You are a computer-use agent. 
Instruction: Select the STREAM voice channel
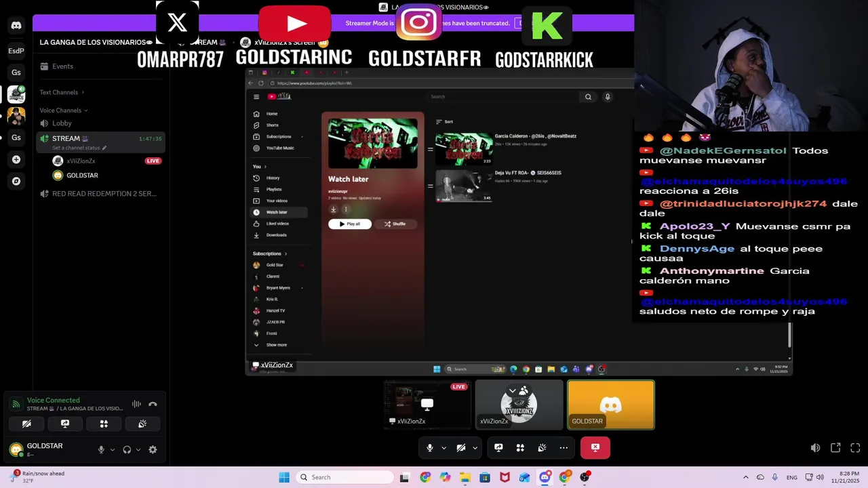(100, 142)
